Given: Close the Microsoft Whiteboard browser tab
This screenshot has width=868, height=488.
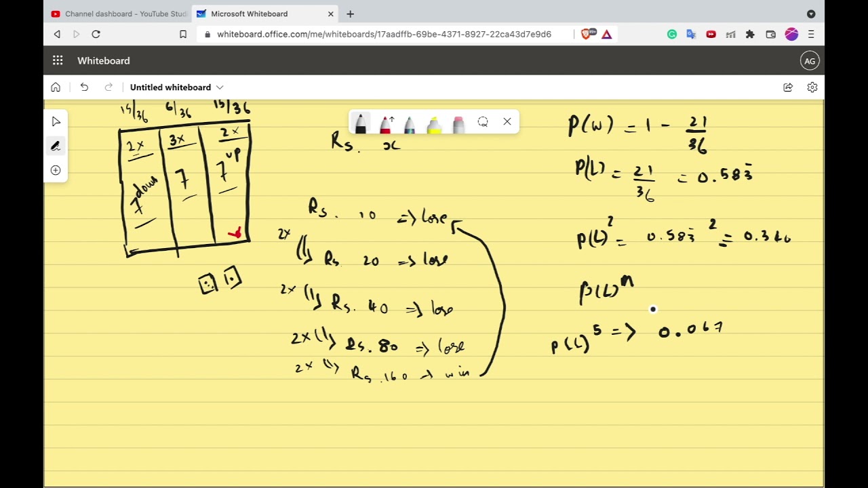Looking at the screenshot, I should tap(331, 14).
